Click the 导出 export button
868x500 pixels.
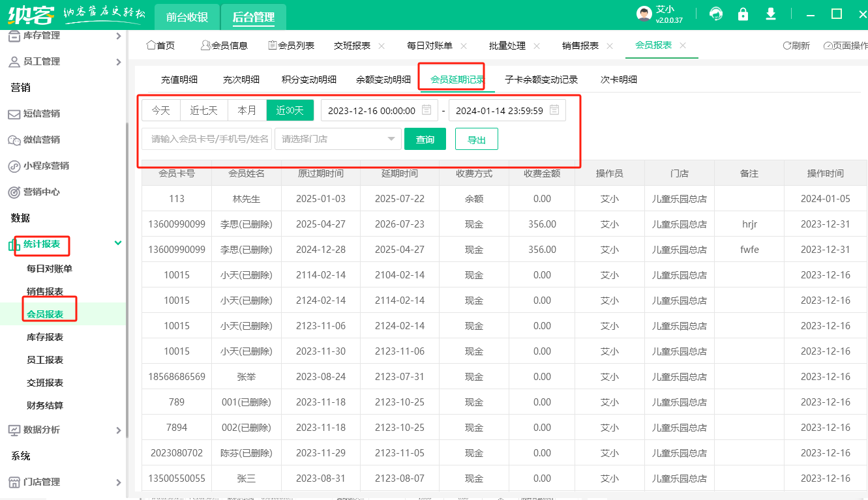point(477,140)
